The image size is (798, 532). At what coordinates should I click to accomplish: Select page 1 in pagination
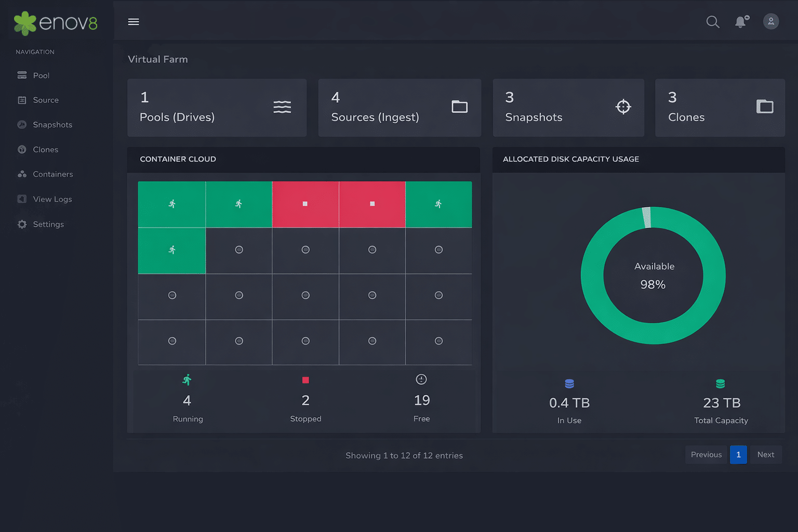pyautogui.click(x=738, y=455)
